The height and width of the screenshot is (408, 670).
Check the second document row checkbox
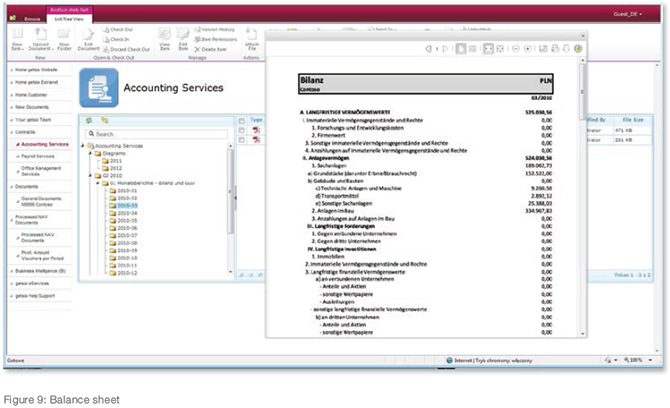pyautogui.click(x=242, y=140)
